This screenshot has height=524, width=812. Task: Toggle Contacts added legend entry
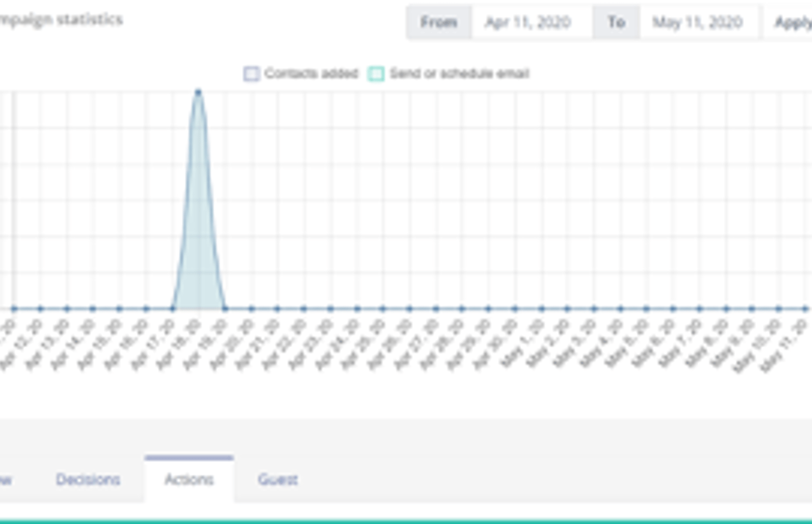point(301,74)
